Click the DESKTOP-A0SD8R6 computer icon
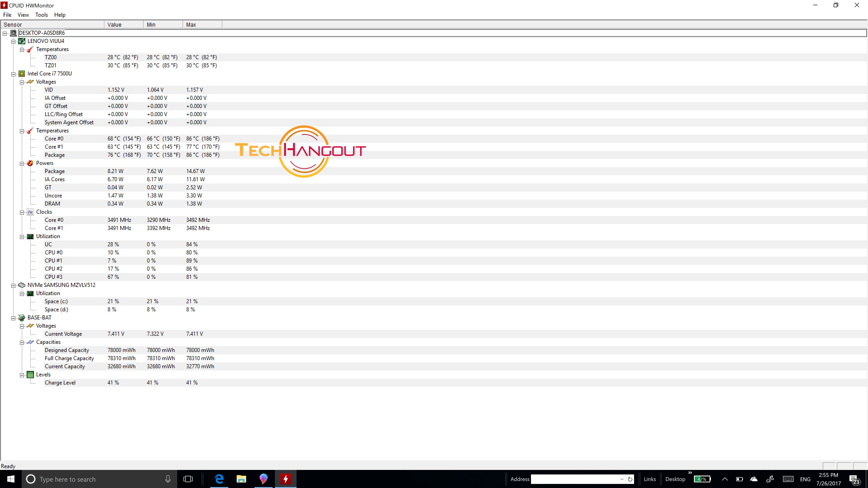Screen dimensions: 868x488 [13, 33]
